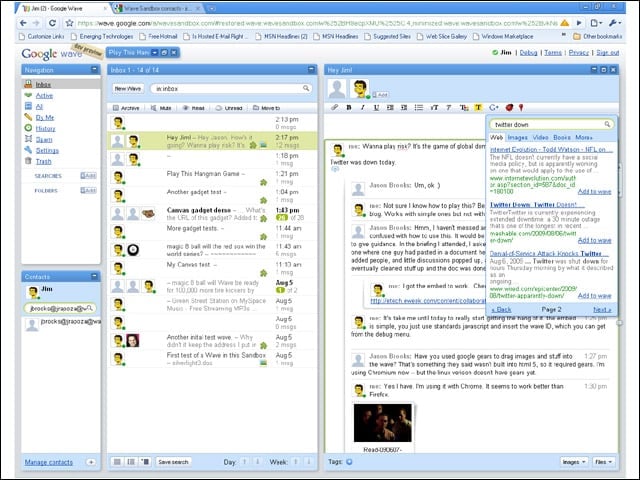The width and height of the screenshot is (640, 480).
Task: Open the yellow text highlight tool
Action: coord(478,107)
